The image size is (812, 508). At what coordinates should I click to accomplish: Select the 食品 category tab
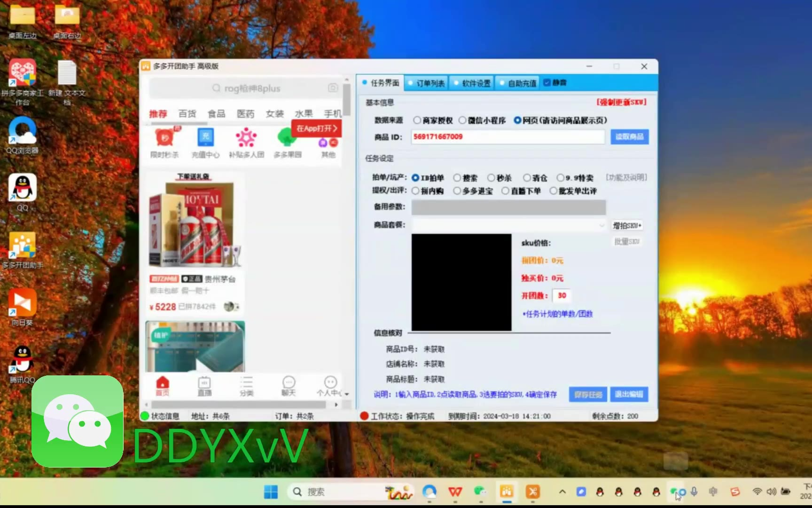click(x=217, y=114)
